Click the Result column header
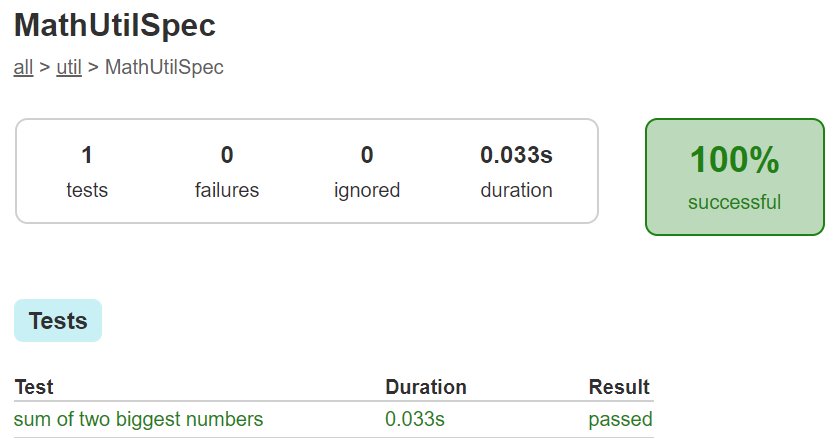 click(619, 387)
